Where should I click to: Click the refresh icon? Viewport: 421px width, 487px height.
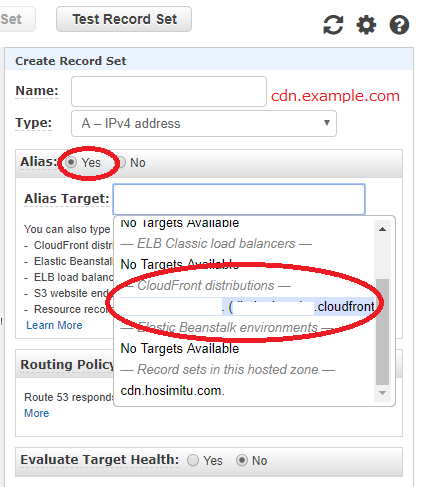click(333, 25)
